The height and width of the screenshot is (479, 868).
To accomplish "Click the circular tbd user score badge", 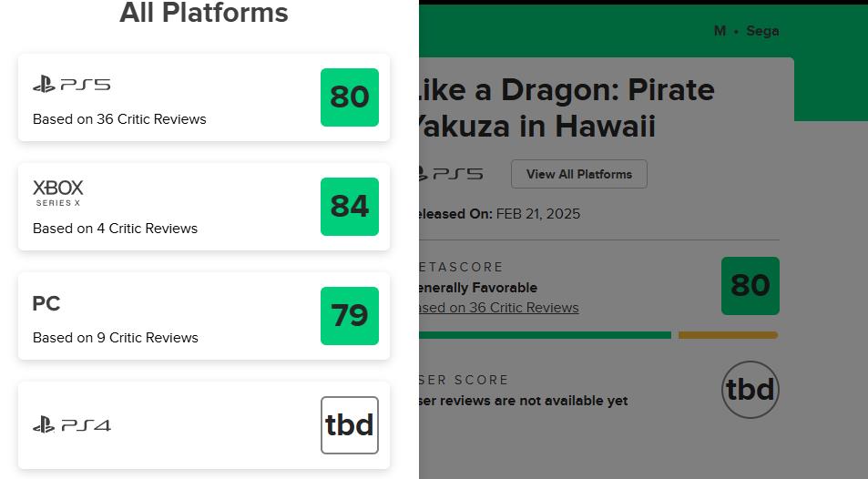I will point(751,390).
